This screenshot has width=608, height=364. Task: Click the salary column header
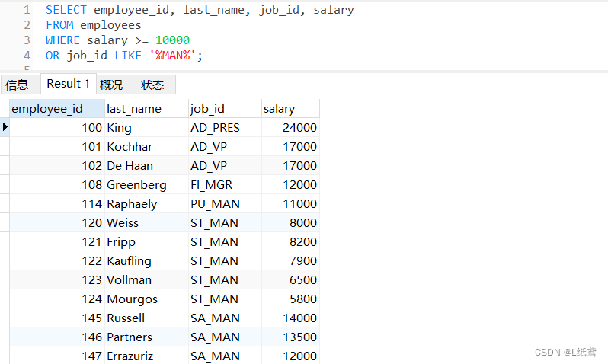[x=290, y=109]
